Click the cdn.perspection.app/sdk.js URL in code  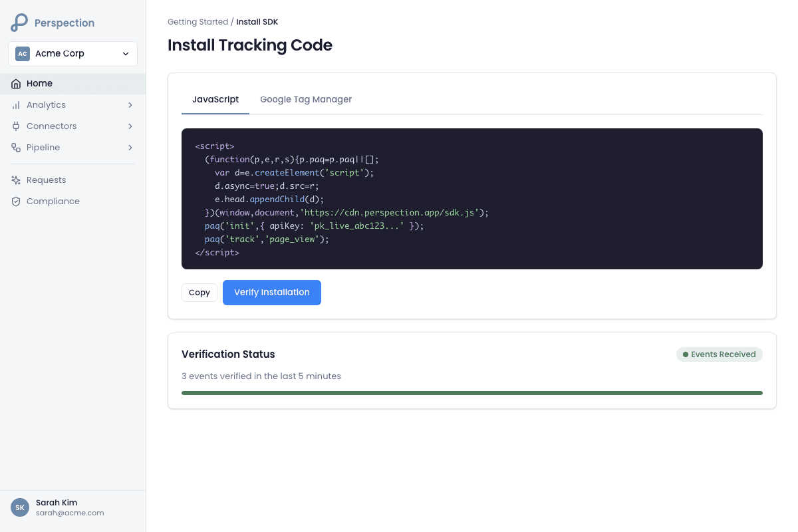390,213
